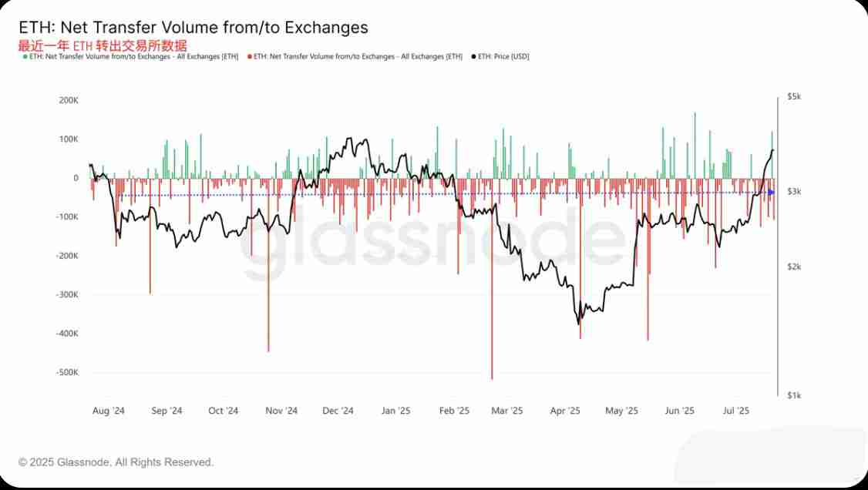Viewport: 868px width, 490px height.
Task: Click the $1k price axis label
Action: coord(794,394)
